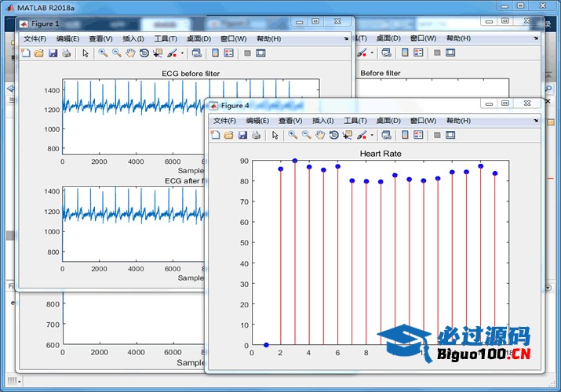Activate Zoom Out tool in Figure 1

[x=117, y=53]
